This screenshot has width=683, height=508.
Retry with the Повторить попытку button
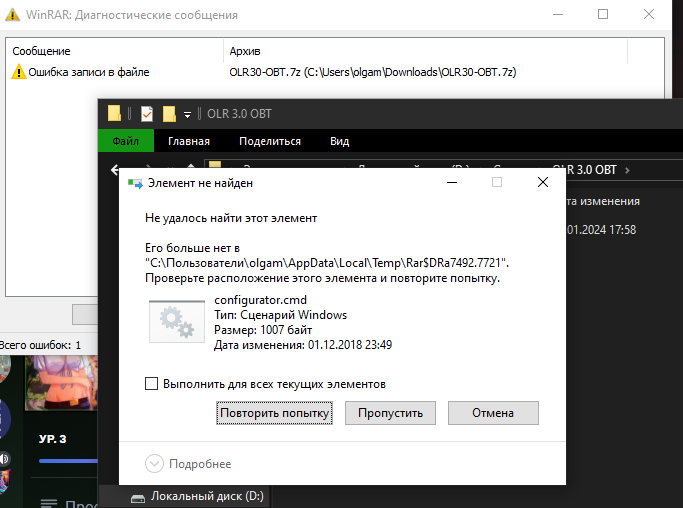coord(274,413)
